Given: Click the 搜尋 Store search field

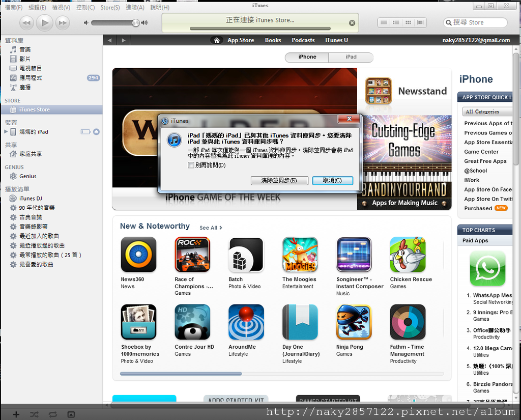Looking at the screenshot, I should coord(475,22).
